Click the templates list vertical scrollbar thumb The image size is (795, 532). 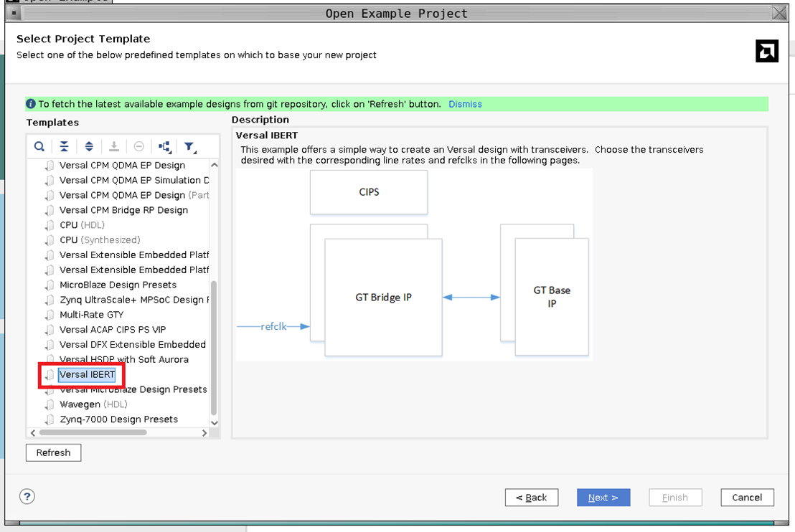coord(214,348)
